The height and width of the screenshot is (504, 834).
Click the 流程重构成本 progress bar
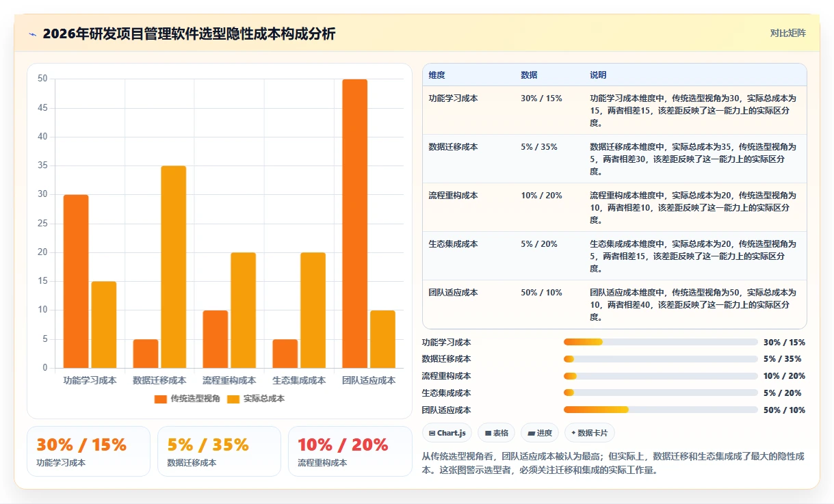click(x=661, y=376)
